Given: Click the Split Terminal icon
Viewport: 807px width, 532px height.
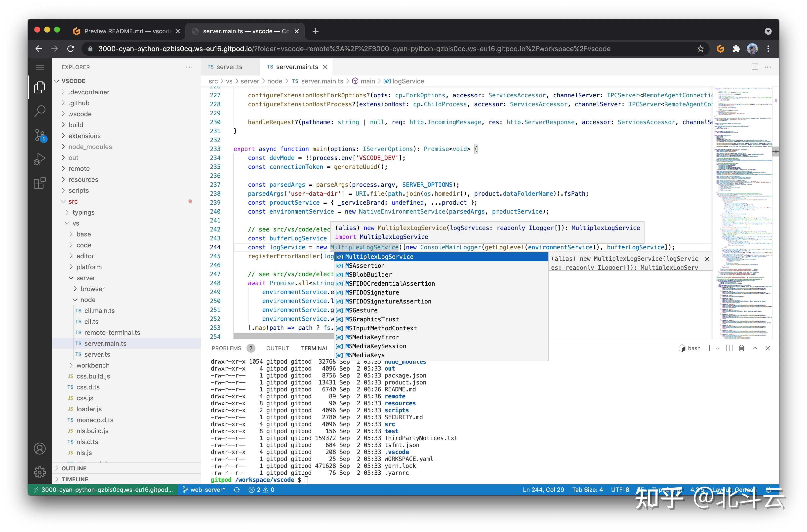Looking at the screenshot, I should [x=729, y=348].
